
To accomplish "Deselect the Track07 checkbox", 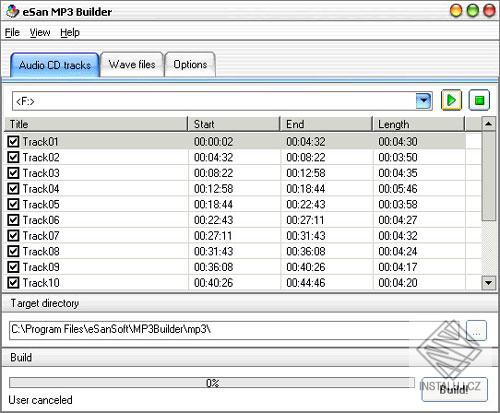I will [13, 236].
